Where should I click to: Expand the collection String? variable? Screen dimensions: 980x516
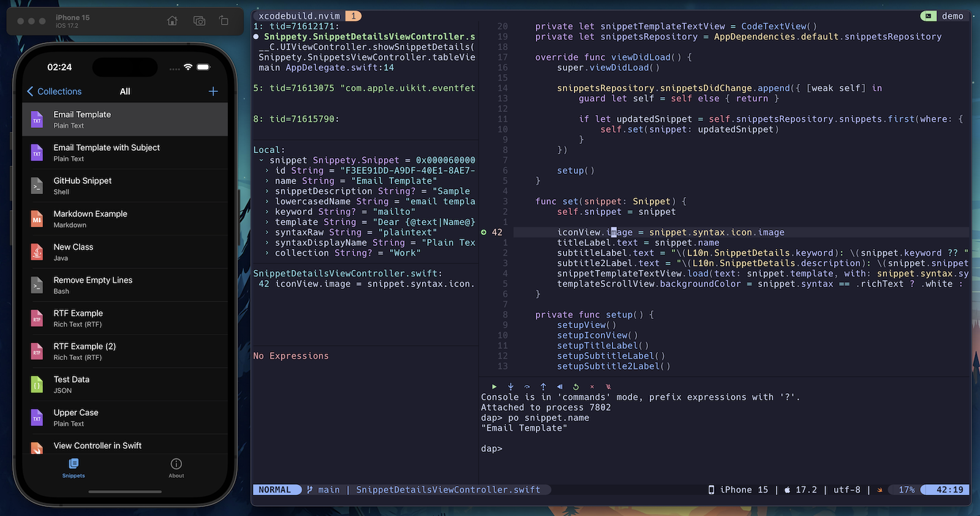click(267, 253)
